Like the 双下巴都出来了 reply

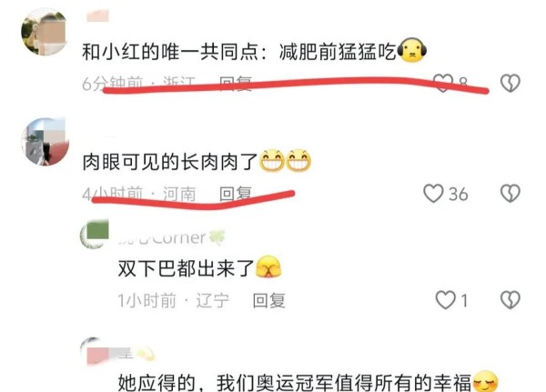tap(445, 300)
